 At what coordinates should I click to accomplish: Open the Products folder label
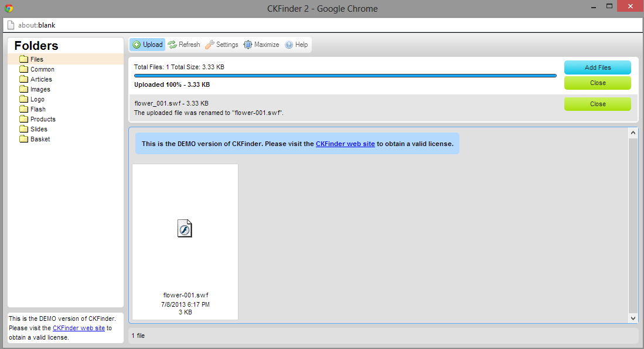click(x=43, y=119)
